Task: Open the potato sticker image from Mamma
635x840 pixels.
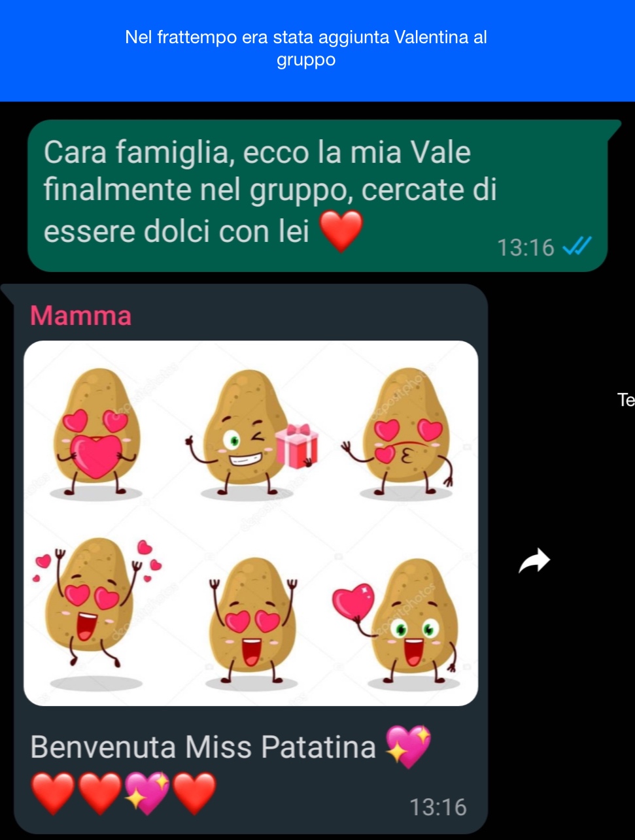Action: [251, 523]
